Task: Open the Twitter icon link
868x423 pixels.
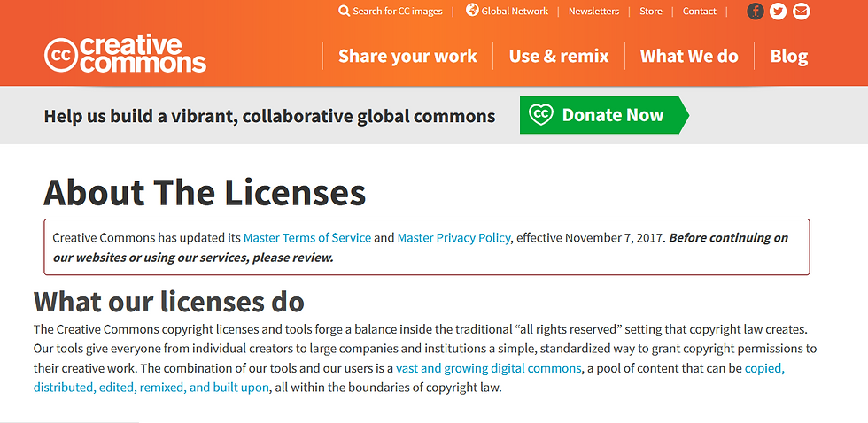Action: (x=778, y=11)
